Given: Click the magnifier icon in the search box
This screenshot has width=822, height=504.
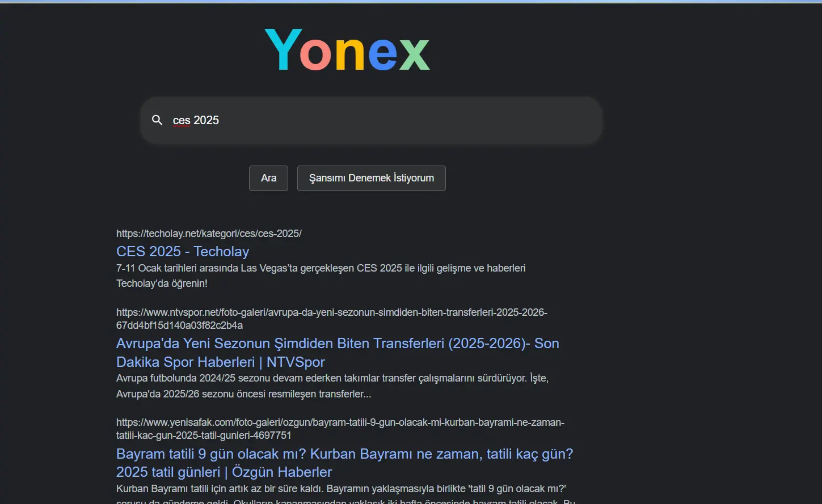Looking at the screenshot, I should pyautogui.click(x=157, y=120).
